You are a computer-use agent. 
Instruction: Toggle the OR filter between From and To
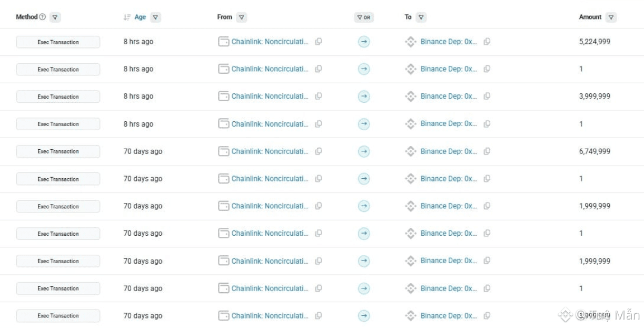[x=364, y=17]
